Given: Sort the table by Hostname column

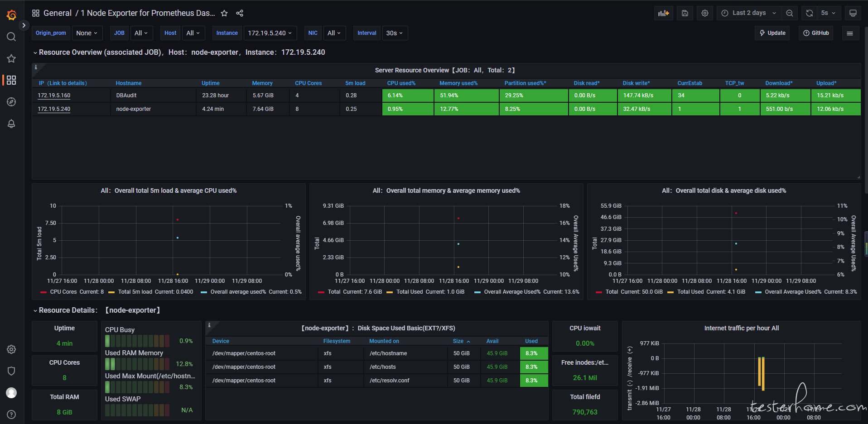Looking at the screenshot, I should 129,83.
